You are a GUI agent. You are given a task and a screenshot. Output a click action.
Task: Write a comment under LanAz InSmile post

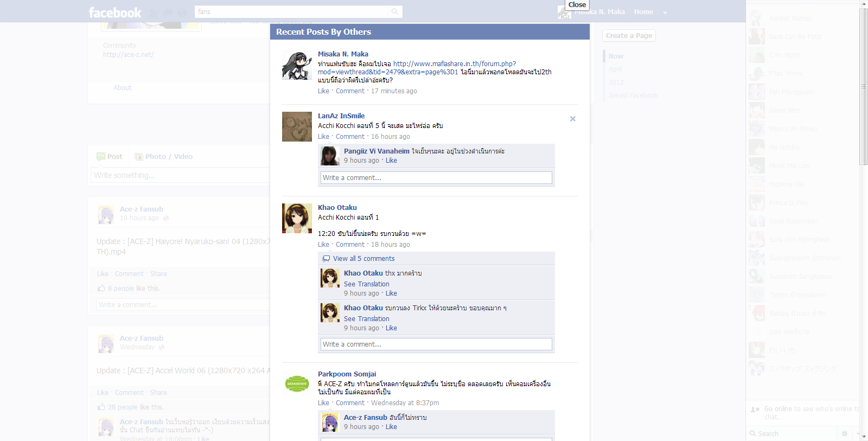click(x=436, y=178)
